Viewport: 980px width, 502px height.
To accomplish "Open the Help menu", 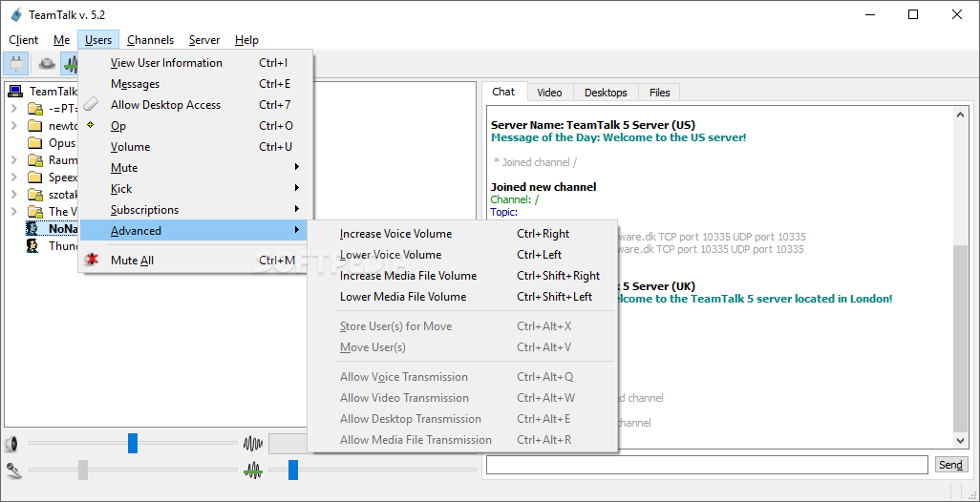I will [246, 40].
